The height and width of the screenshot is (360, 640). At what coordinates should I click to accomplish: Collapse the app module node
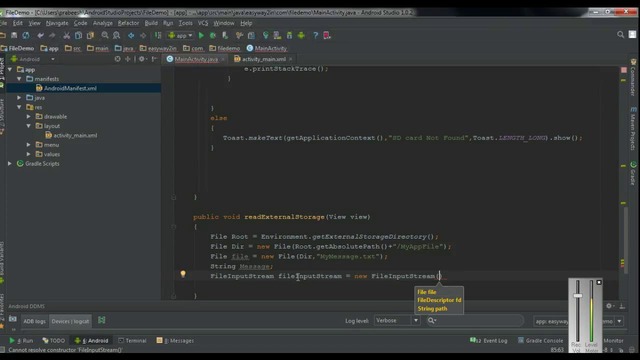10,69
